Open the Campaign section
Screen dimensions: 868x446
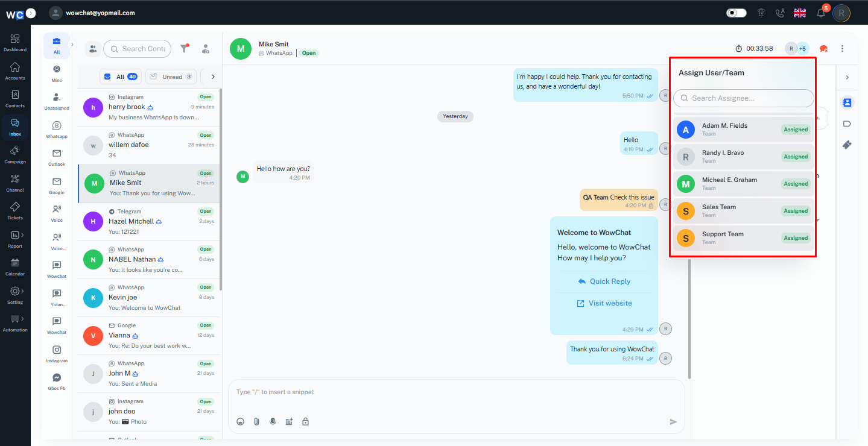pyautogui.click(x=15, y=154)
